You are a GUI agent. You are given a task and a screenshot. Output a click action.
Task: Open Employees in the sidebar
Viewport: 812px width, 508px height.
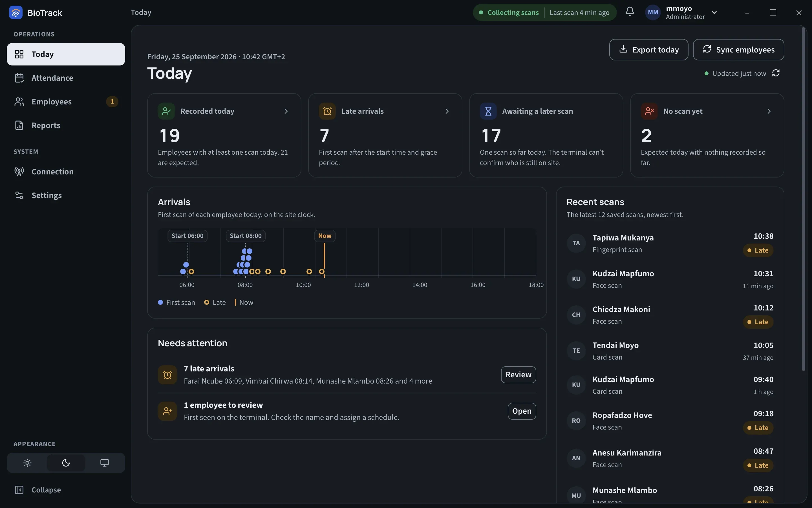66,102
